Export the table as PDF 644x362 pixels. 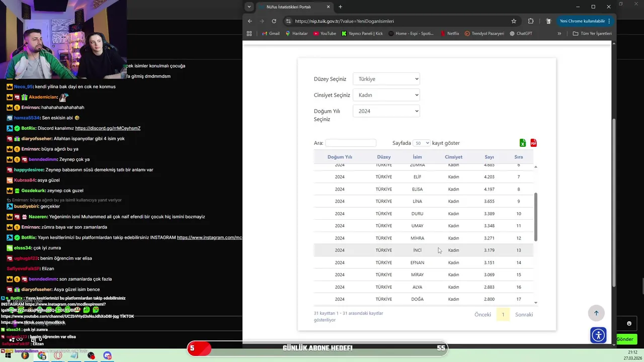coord(534,143)
